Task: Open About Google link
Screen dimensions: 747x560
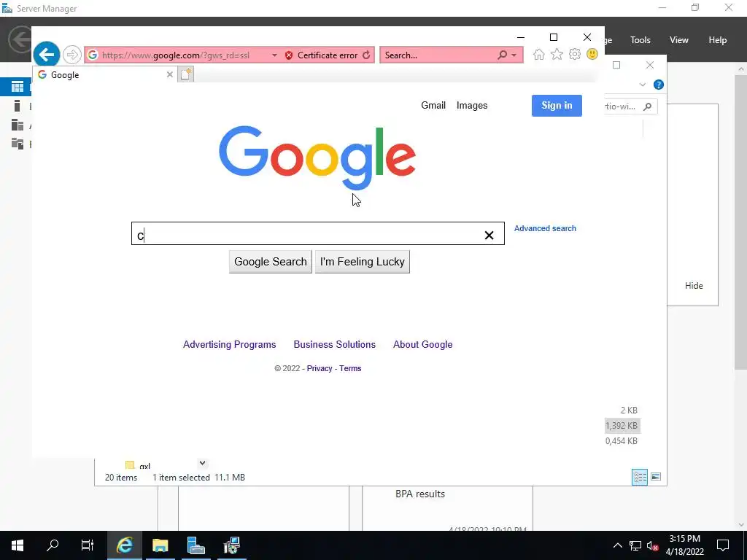Action: [x=422, y=344]
